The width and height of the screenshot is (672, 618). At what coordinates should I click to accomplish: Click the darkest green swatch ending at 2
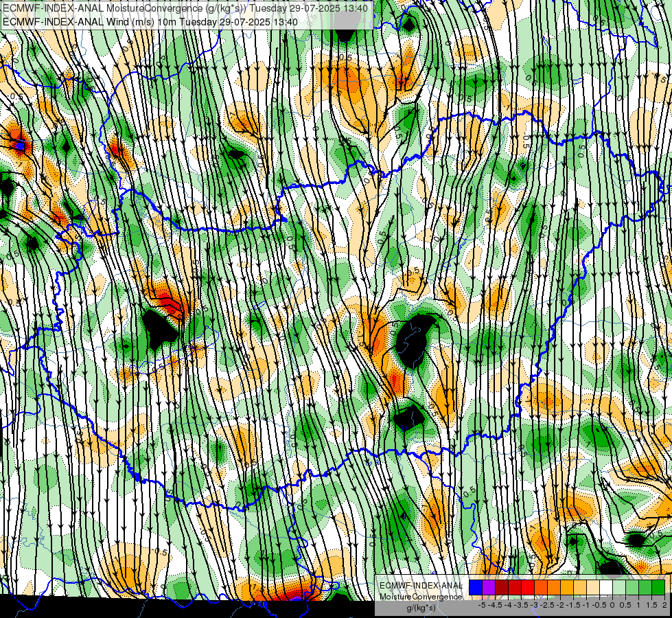pos(658,587)
